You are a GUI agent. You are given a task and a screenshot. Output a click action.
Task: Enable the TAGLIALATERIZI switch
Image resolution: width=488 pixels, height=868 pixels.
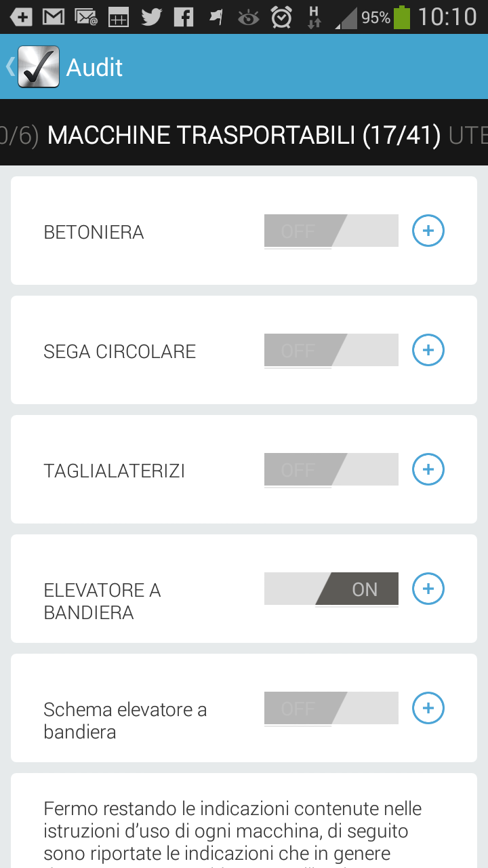click(331, 470)
